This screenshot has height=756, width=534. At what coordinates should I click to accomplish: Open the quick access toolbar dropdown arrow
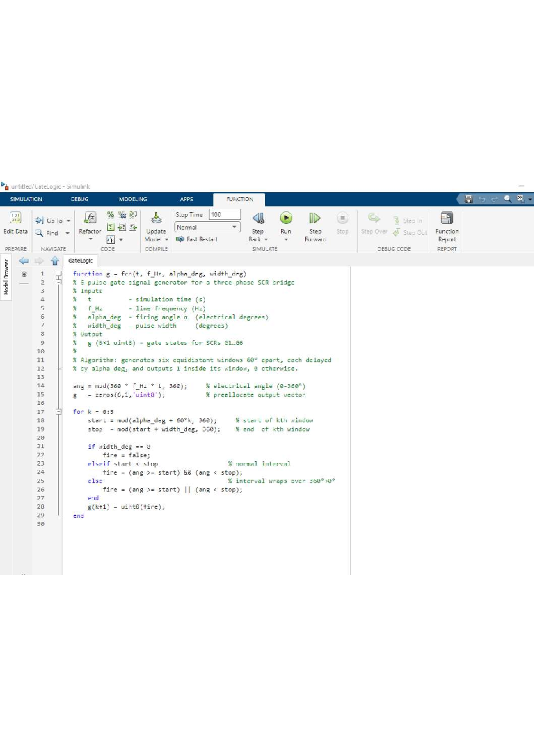tap(530, 199)
